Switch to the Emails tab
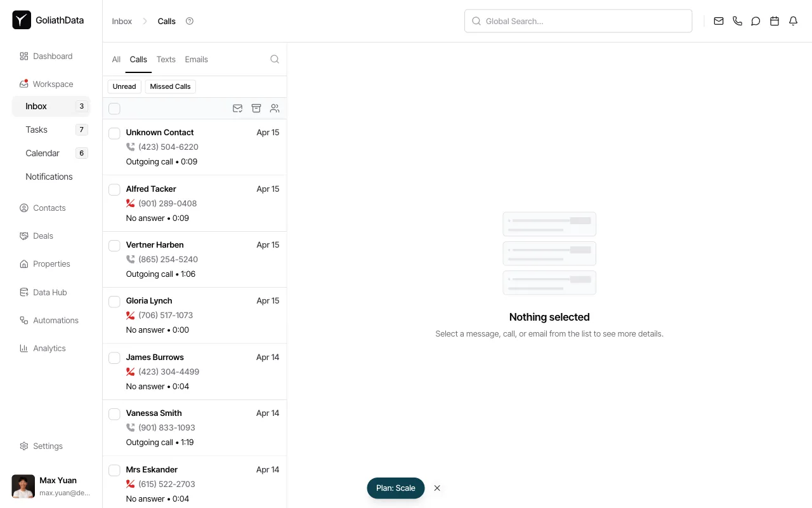This screenshot has width=812, height=508. pyautogui.click(x=196, y=59)
